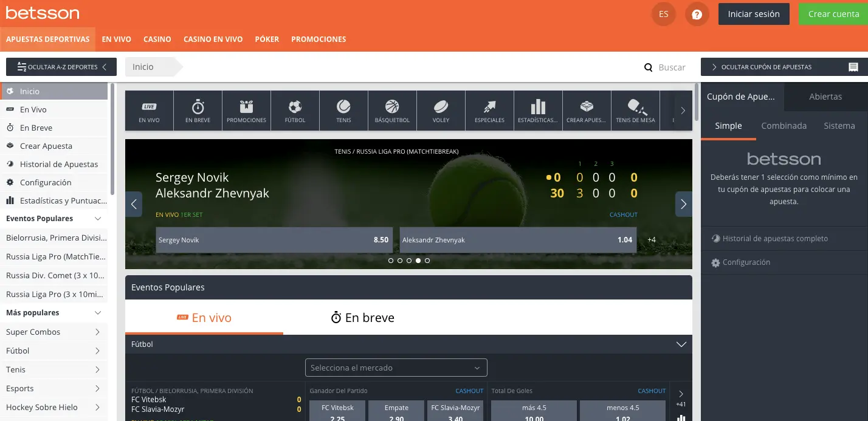Open the Selecciona el mercado dropdown

tap(396, 368)
